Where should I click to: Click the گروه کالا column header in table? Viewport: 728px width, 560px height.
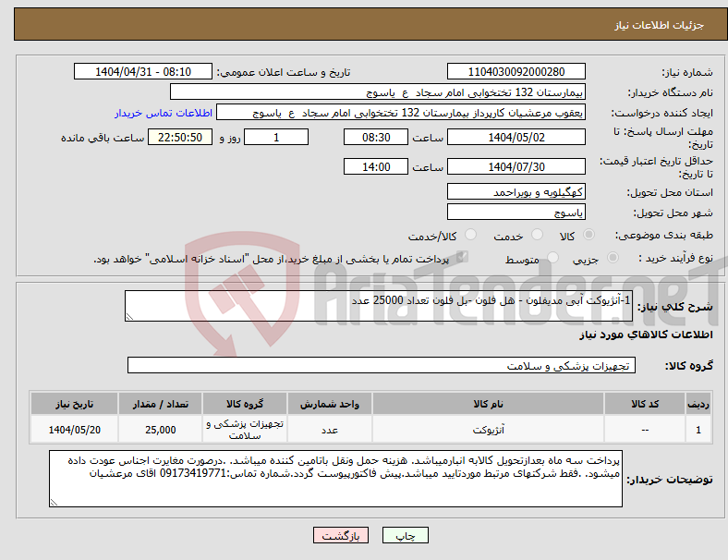(x=245, y=404)
